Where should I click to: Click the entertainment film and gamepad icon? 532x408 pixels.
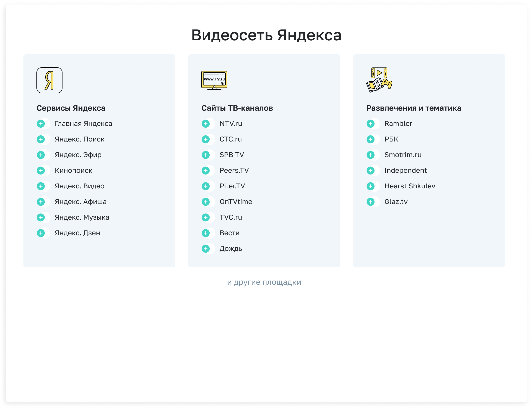pos(379,80)
